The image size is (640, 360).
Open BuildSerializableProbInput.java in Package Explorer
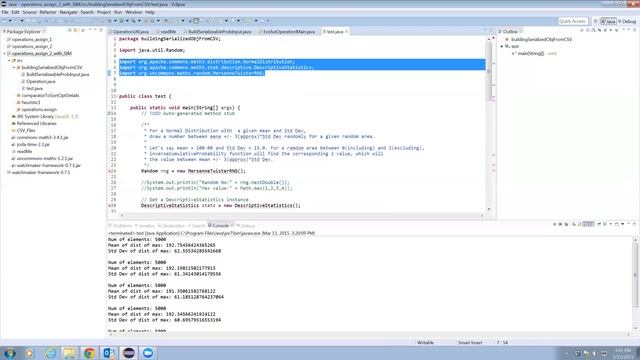coord(57,74)
